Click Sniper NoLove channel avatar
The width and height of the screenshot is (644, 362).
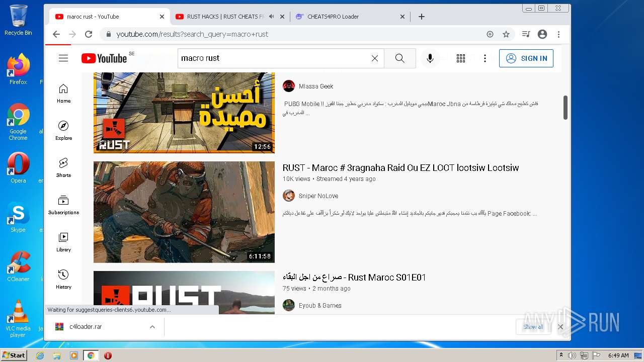(289, 196)
